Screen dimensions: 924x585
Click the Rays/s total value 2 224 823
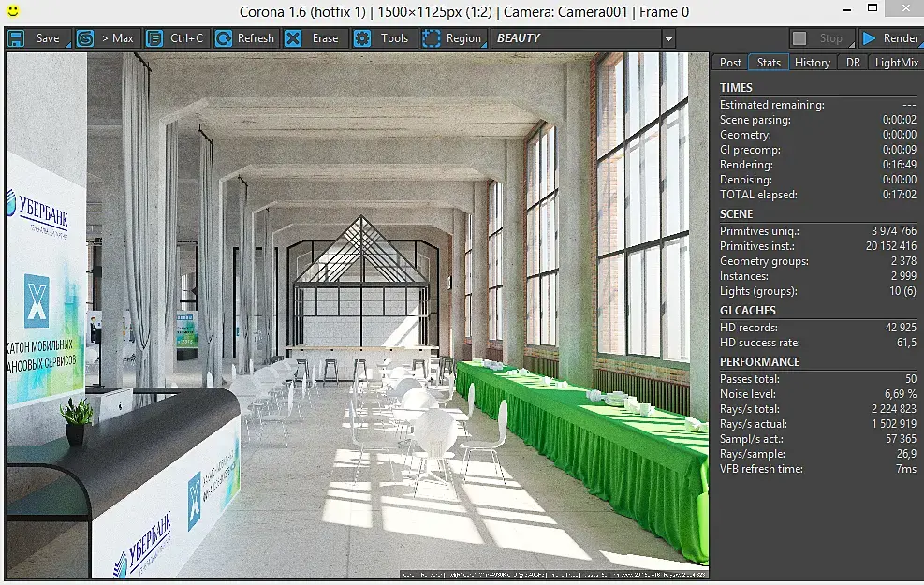coord(894,409)
